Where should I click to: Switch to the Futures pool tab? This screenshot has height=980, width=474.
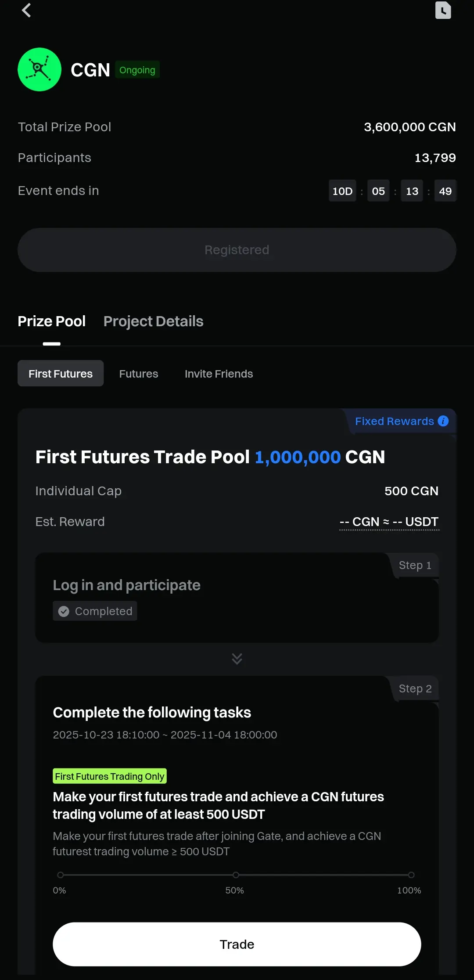[x=139, y=374]
